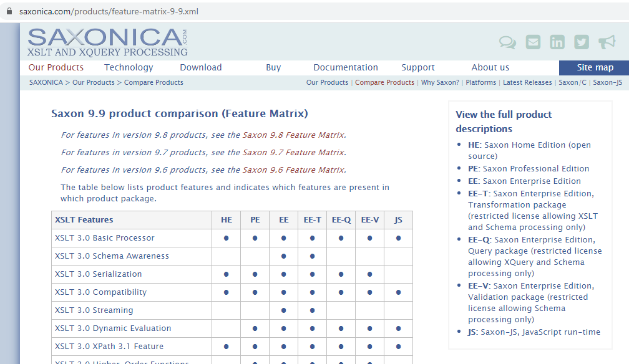Screen dimensions: 629x364
Task: Open the email envelope icon
Action: [533, 42]
